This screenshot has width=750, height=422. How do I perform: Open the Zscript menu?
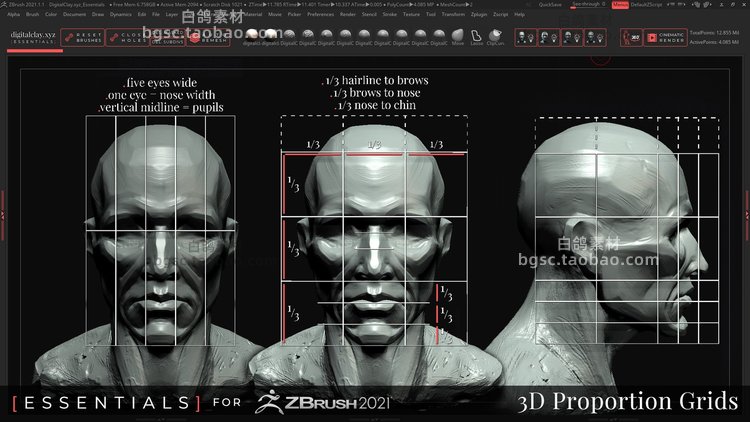[x=501, y=14]
